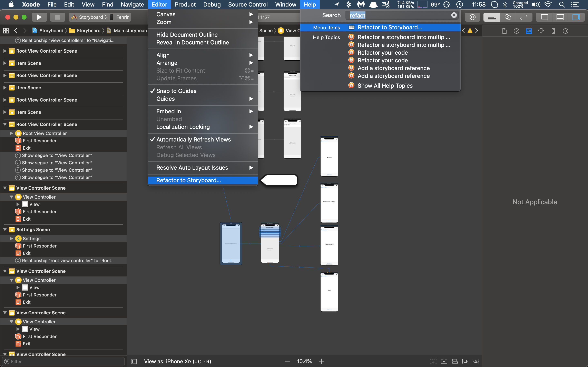Screen dimensions: 588x367
Task: Open the Library button
Action: pos(473,17)
